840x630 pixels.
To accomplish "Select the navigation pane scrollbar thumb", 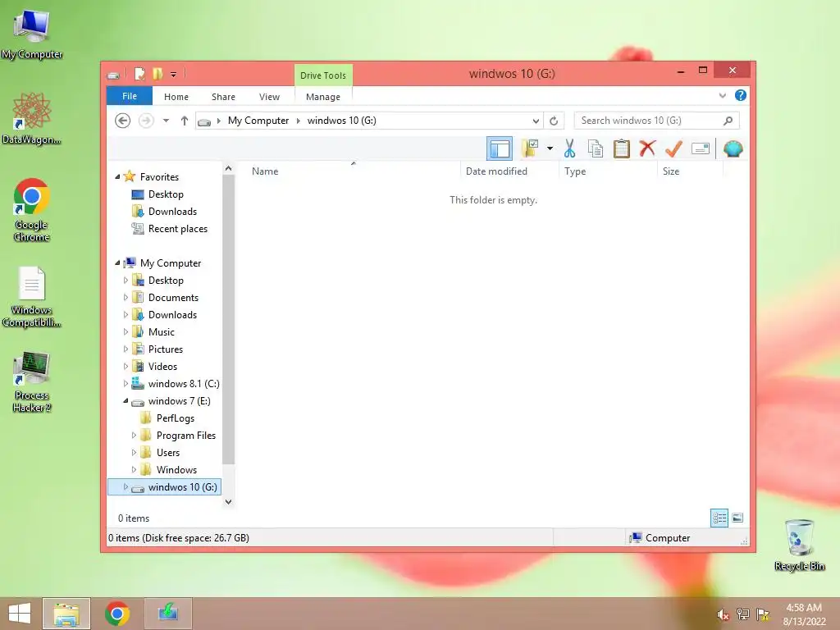I will [228, 320].
